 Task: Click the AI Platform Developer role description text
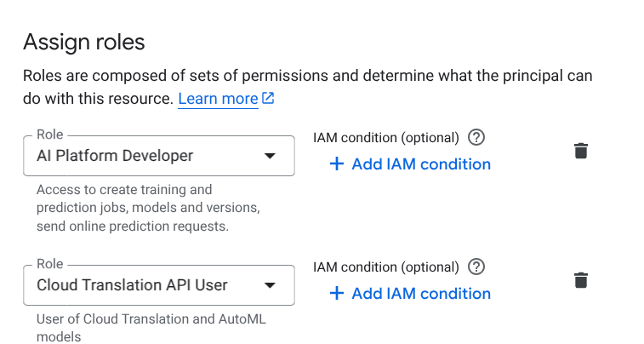point(148,208)
